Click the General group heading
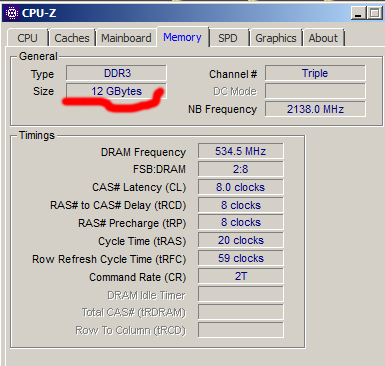Screen dimensions: 385x366 38,56
